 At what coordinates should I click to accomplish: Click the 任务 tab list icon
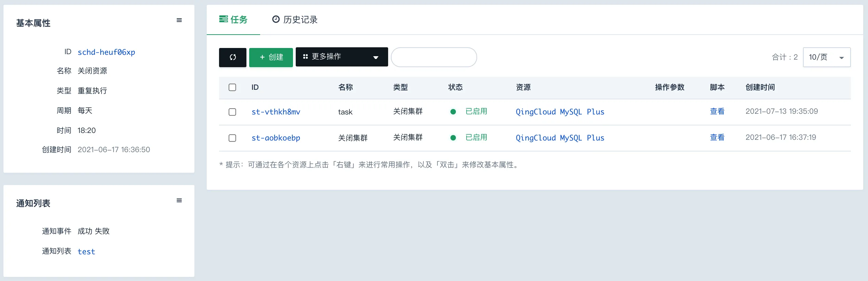tap(224, 19)
